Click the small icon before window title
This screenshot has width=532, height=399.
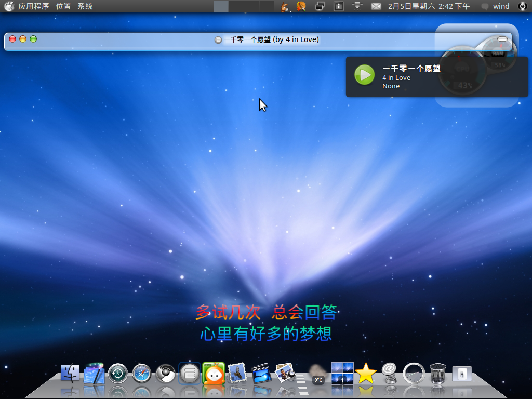[218, 40]
